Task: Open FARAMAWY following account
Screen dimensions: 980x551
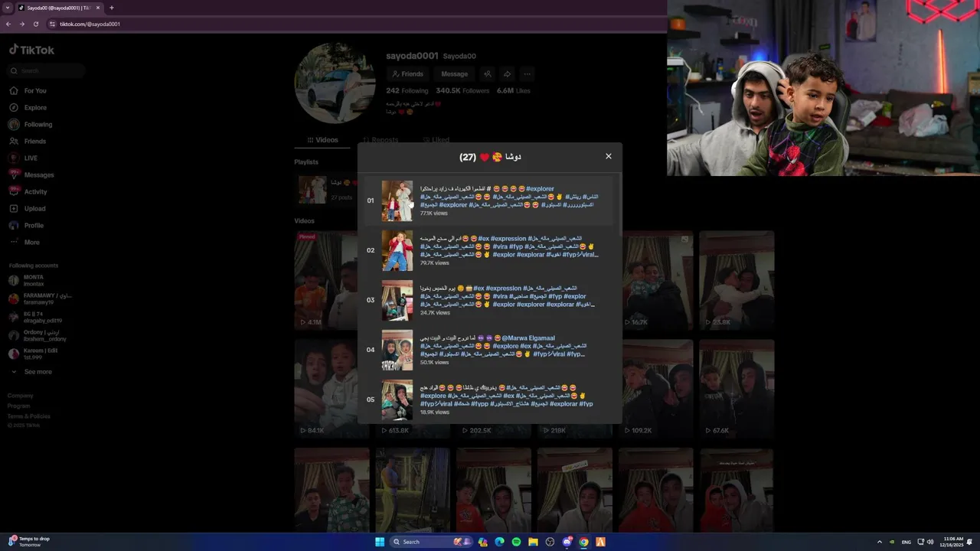Action: pyautogui.click(x=40, y=298)
